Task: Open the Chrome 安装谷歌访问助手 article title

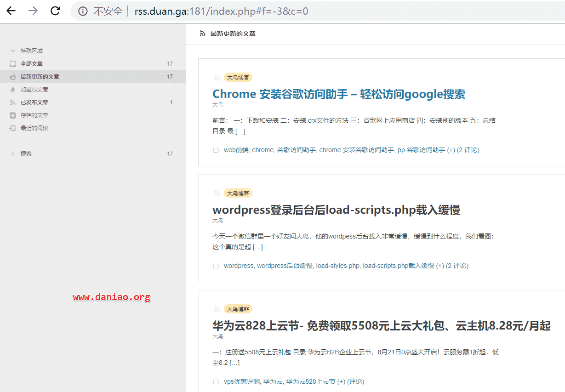Action: (338, 94)
